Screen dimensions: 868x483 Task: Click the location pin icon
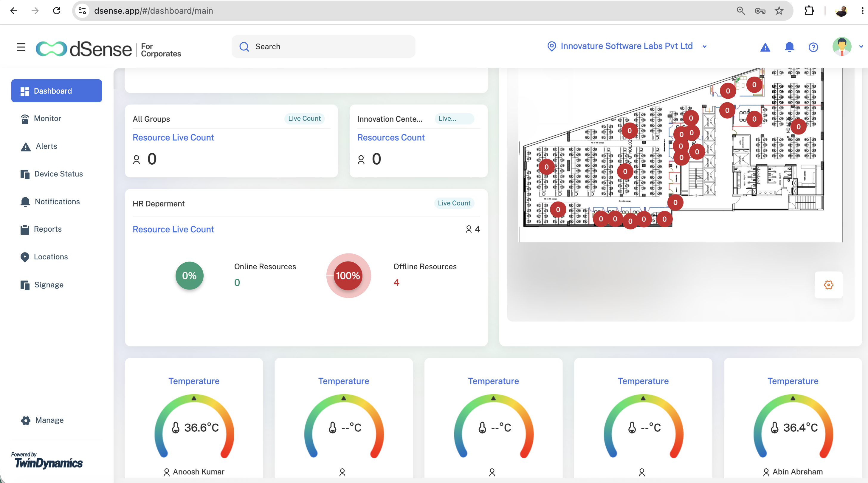[552, 46]
